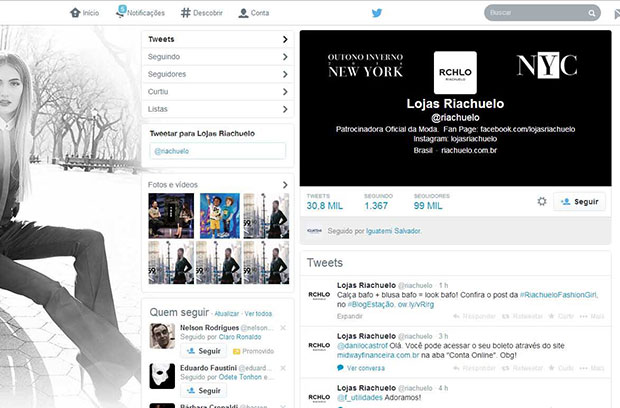Open #BlogEstação hashtag link

click(370, 304)
